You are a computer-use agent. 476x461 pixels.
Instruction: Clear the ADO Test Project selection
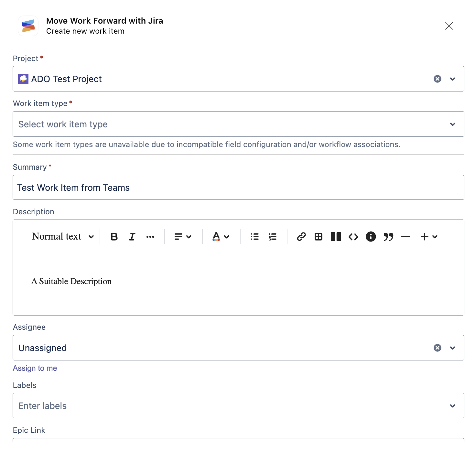point(438,79)
